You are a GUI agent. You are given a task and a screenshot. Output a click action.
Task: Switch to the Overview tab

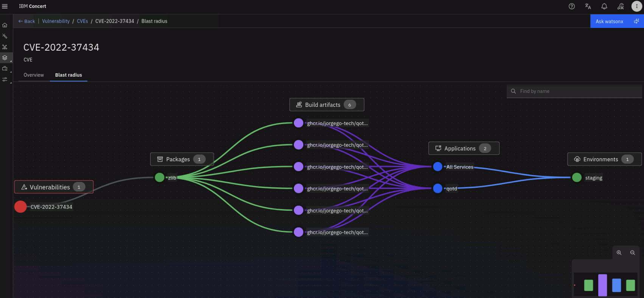click(34, 75)
